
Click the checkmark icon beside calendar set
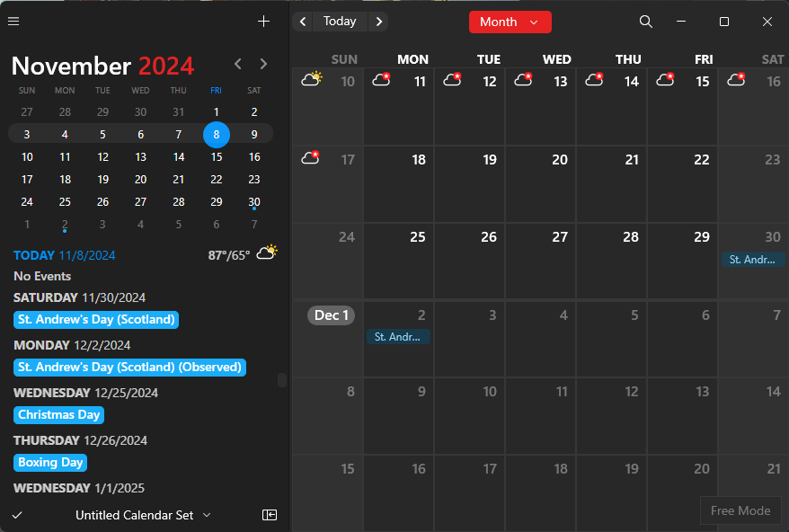(17, 515)
